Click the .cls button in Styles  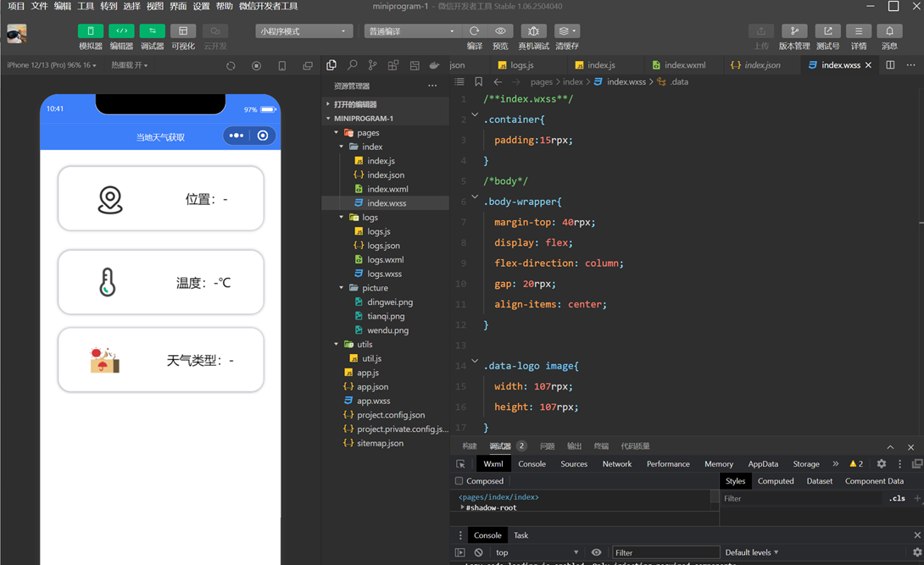click(897, 499)
